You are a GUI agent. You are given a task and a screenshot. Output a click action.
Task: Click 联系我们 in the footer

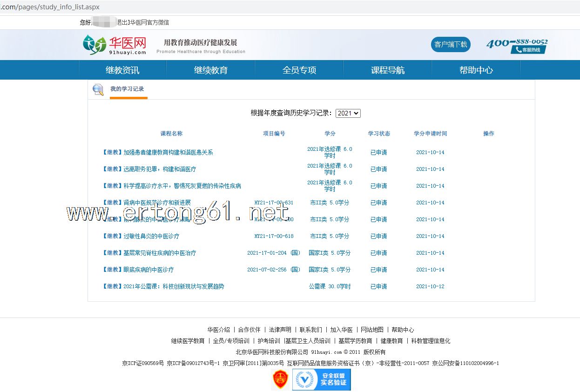[x=310, y=330]
